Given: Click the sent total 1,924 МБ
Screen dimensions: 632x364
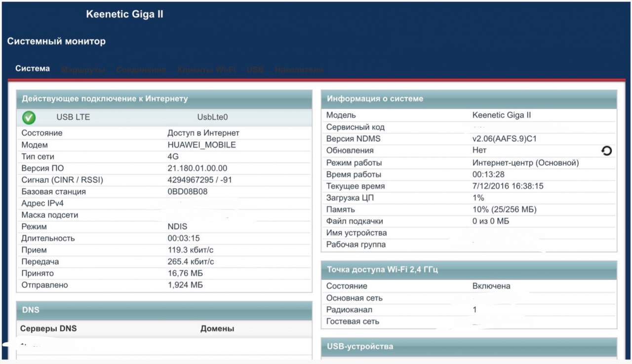Looking at the screenshot, I should point(186,285).
